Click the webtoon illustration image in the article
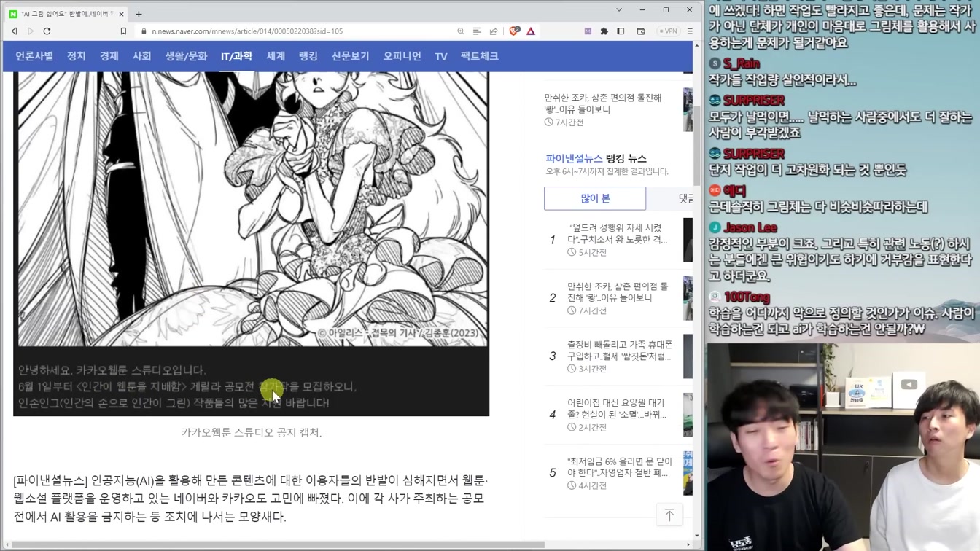Image resolution: width=980 pixels, height=551 pixels. [x=251, y=209]
